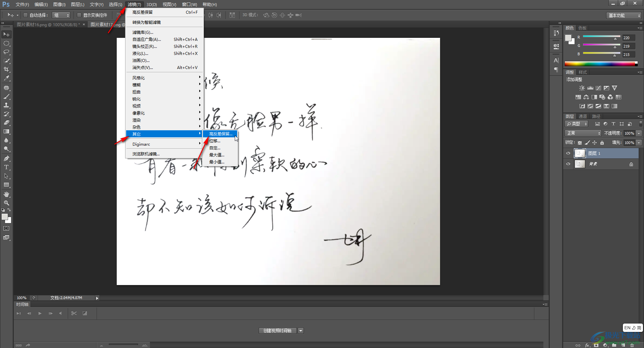This screenshot has height=348, width=644.
Task: Select the Clone Stamp tool
Action: (x=6, y=105)
